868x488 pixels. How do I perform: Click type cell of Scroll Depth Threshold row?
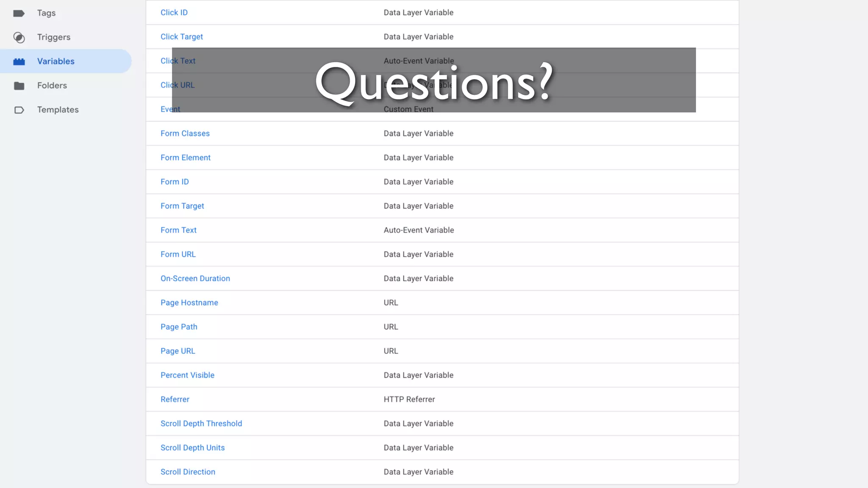pyautogui.click(x=419, y=423)
